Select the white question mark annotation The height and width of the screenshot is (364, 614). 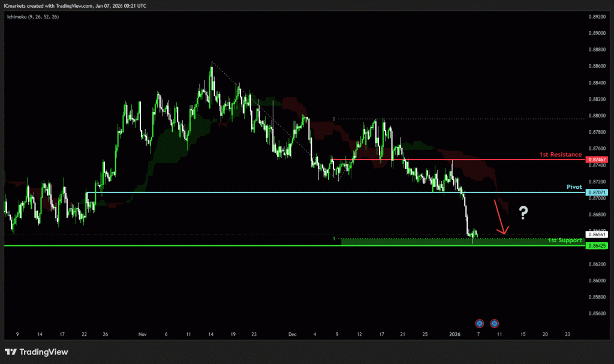[523, 212]
